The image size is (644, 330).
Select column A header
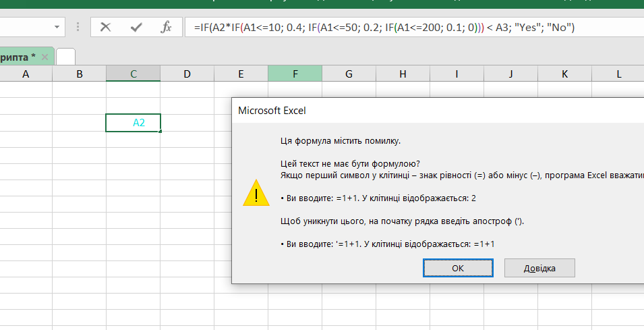click(26, 74)
